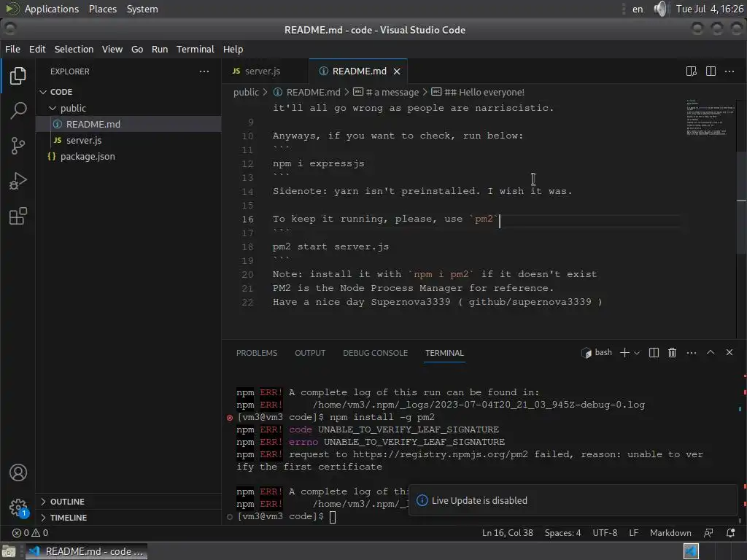
Task: Click the VS Code tray icon at bottom right
Action: pos(691,551)
